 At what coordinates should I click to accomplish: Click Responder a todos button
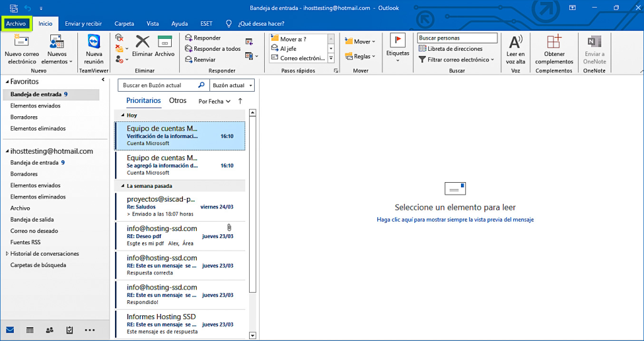click(x=213, y=49)
